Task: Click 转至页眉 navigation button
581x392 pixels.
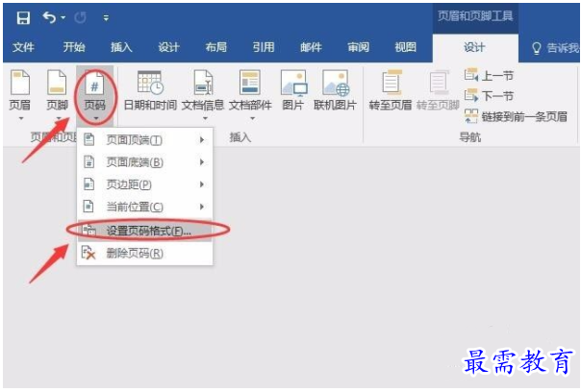Action: pyautogui.click(x=391, y=90)
